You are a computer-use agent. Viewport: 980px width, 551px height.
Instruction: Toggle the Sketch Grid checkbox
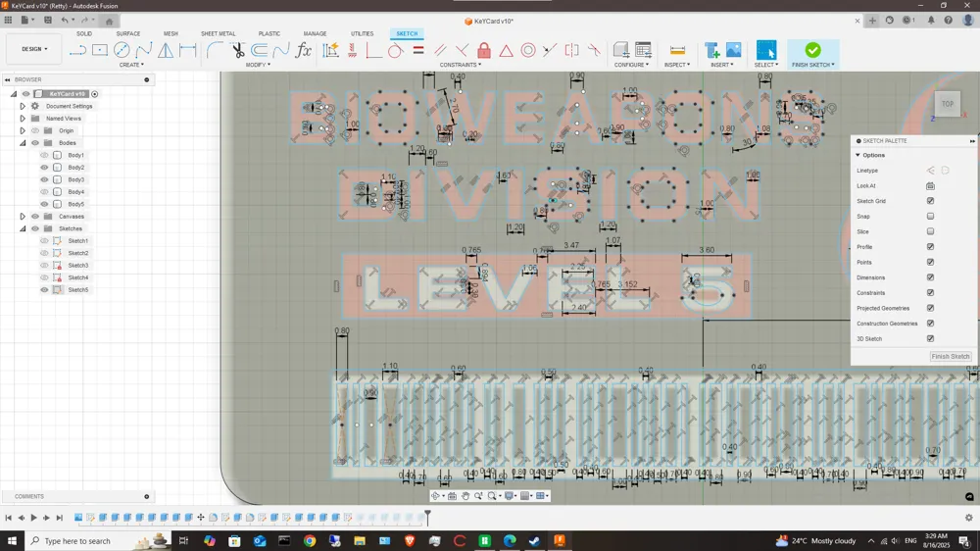coord(930,201)
